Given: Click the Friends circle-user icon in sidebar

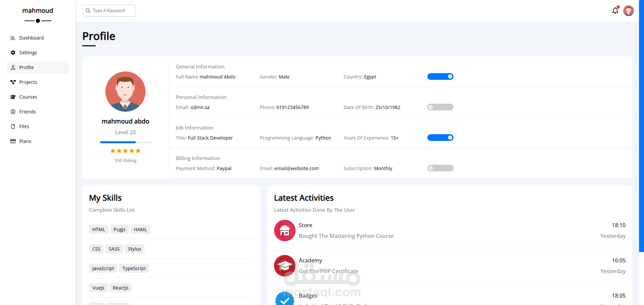Looking at the screenshot, I should click(13, 112).
